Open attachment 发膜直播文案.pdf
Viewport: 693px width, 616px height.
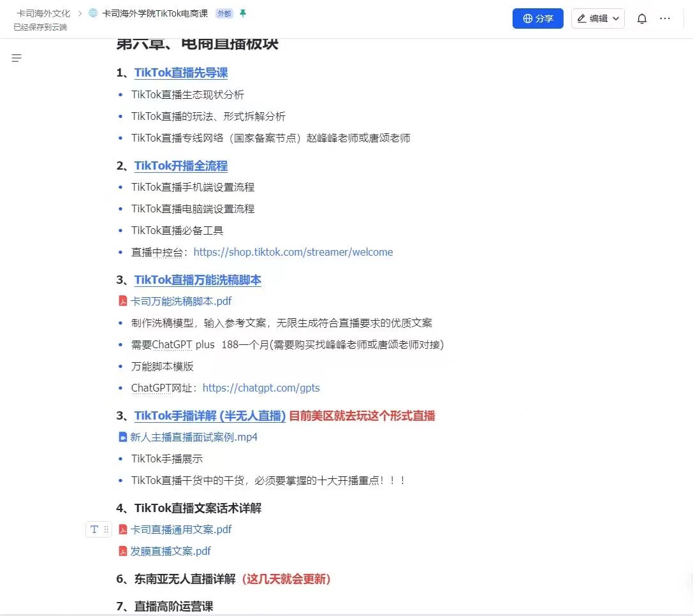170,551
